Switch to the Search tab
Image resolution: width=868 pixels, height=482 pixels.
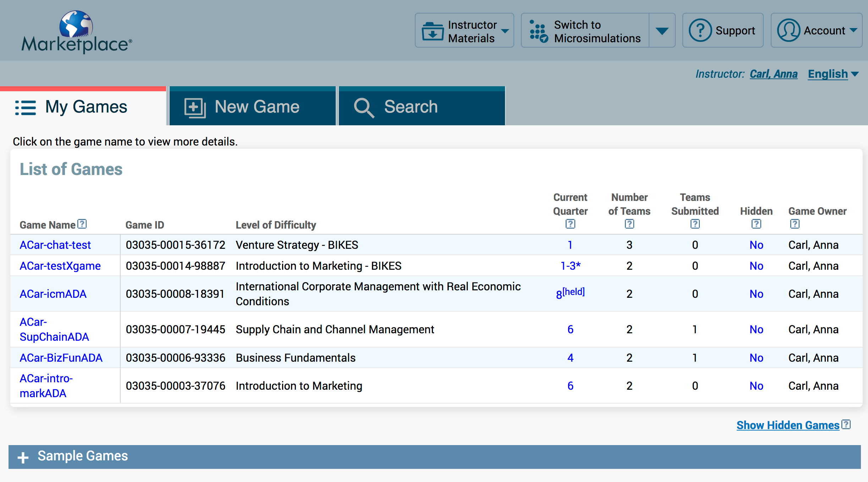[x=422, y=107]
